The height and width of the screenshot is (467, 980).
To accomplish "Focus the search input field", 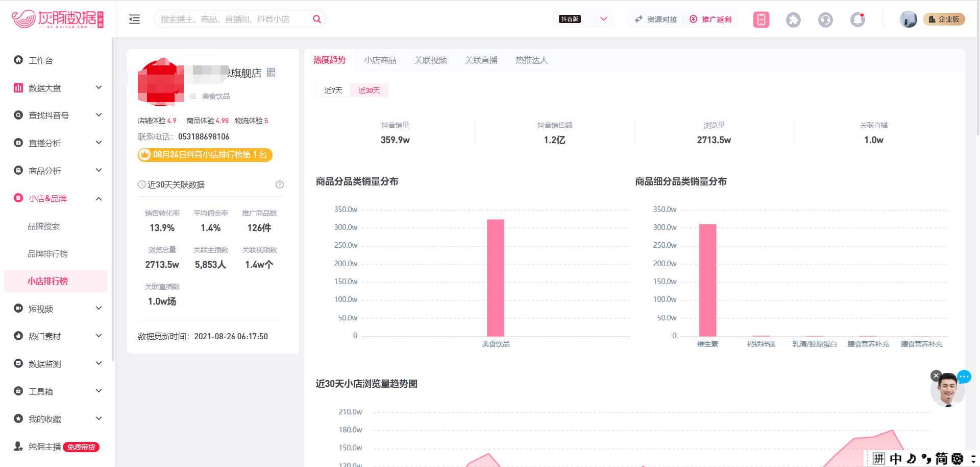I will pyautogui.click(x=233, y=19).
